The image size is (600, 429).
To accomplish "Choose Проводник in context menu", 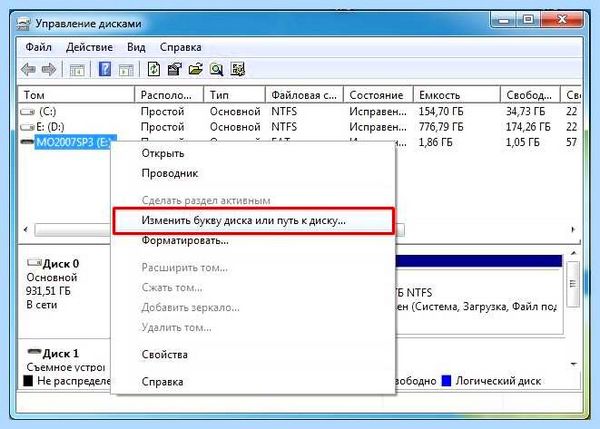I will tap(253, 173).
